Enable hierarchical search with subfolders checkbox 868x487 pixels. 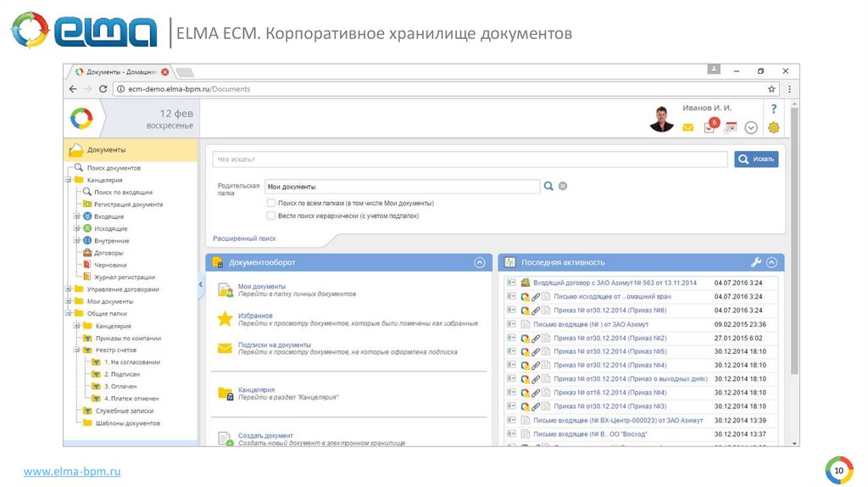coord(270,216)
